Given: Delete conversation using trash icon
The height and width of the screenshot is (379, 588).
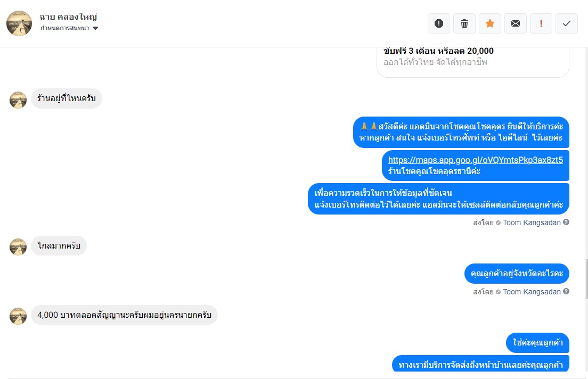Looking at the screenshot, I should click(x=464, y=23).
